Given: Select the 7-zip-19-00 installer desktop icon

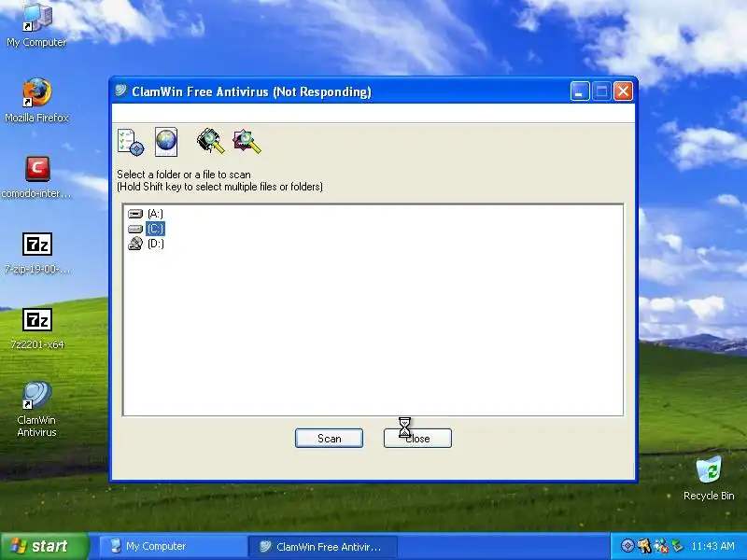Looking at the screenshot, I should click(36, 253).
